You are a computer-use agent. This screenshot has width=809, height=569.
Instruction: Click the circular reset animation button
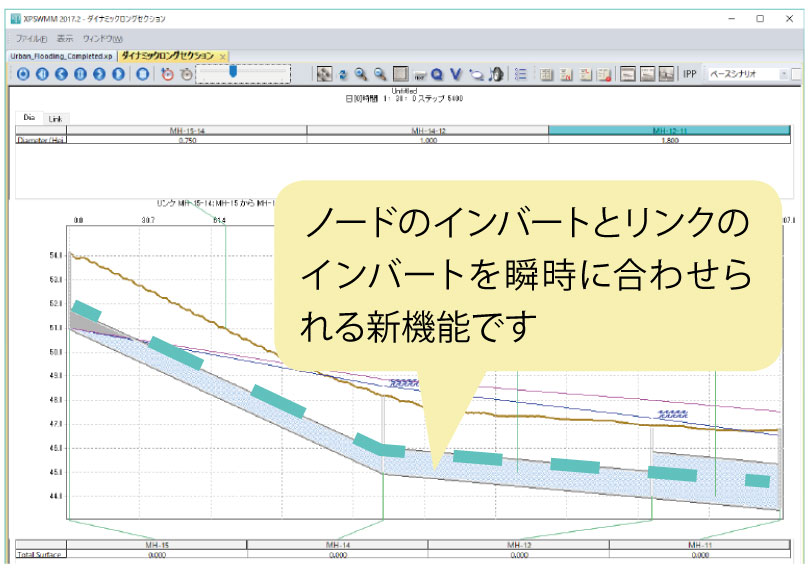pos(23,74)
